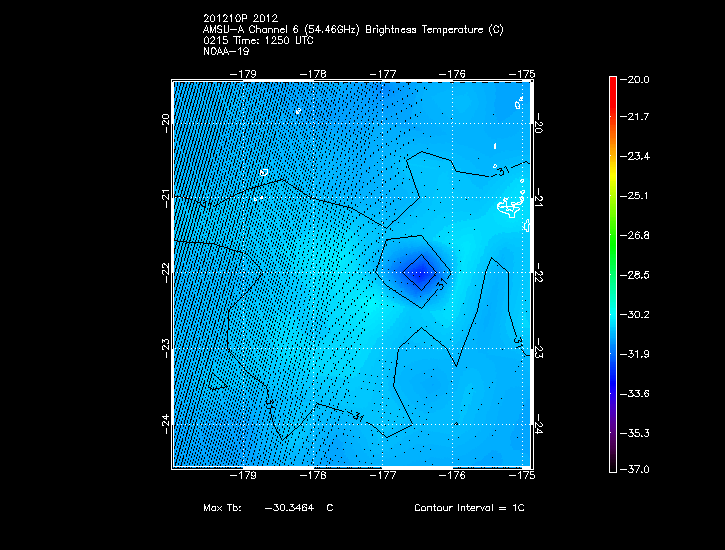Click the AMSU-A Channel 6 title line
This screenshot has height=550, width=725.
[x=352, y=30]
